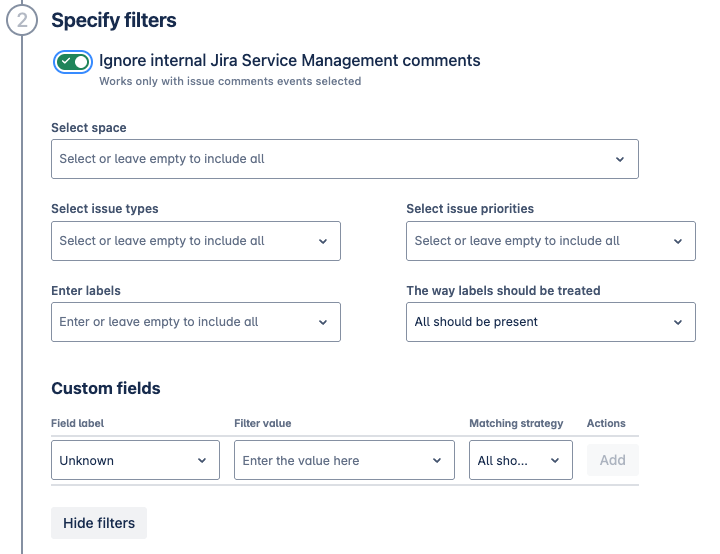
Task: Click chevron in Enter labels field
Action: click(x=323, y=322)
